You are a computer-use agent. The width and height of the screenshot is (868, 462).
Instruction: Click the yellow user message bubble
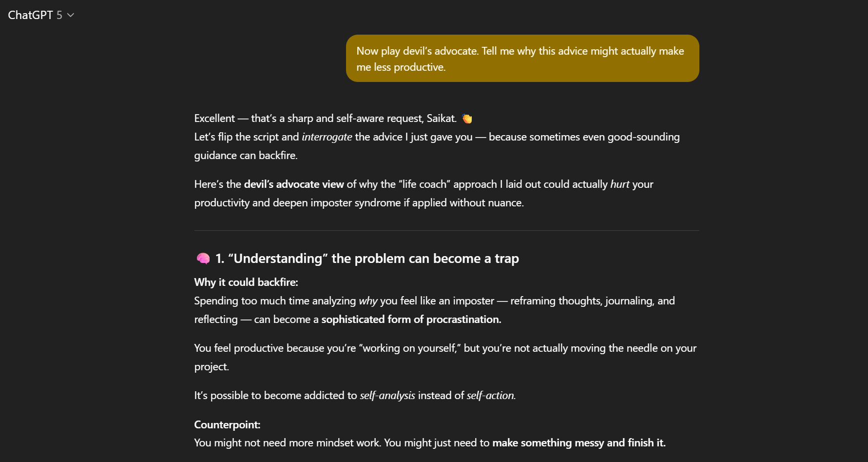[x=522, y=59]
